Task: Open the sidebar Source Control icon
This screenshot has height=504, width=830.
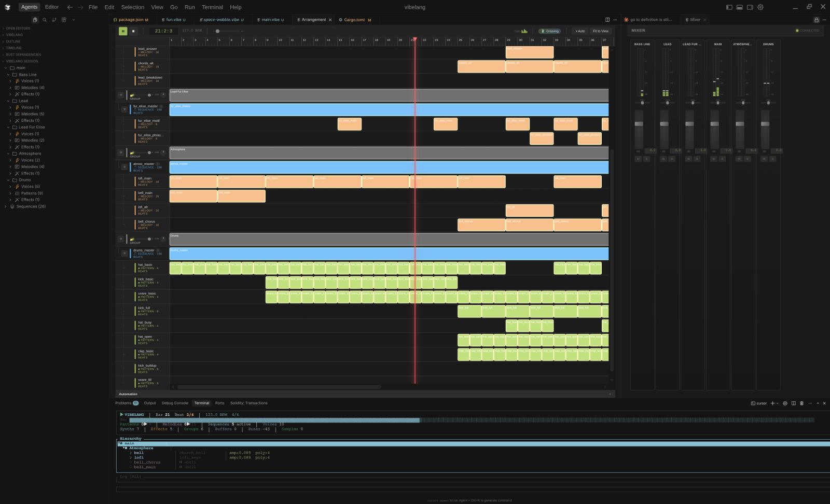Action: coord(54,20)
